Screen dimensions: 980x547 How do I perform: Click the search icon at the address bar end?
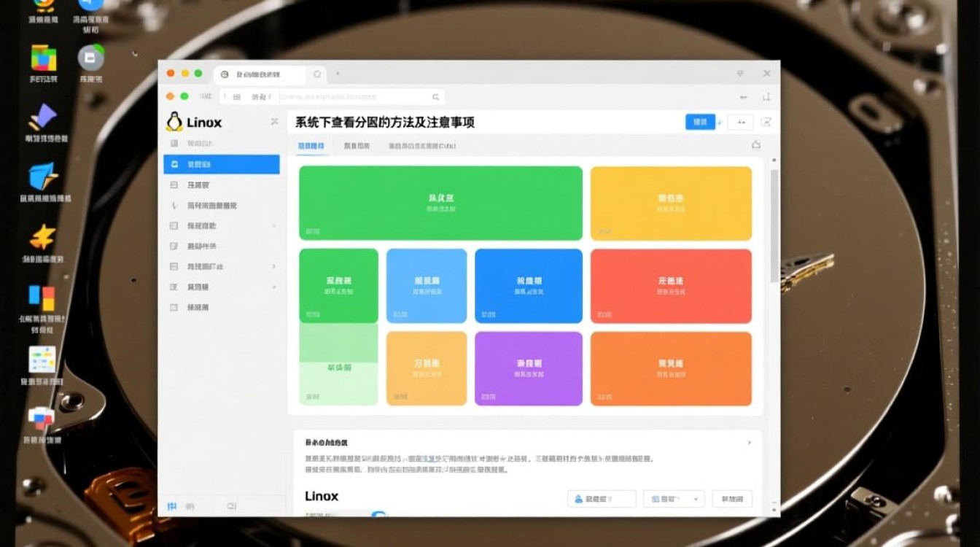[436, 96]
